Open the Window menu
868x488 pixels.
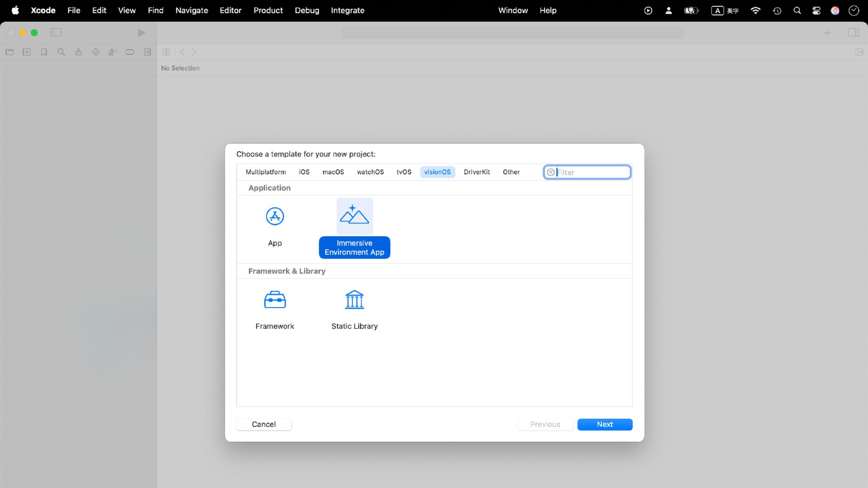click(513, 10)
